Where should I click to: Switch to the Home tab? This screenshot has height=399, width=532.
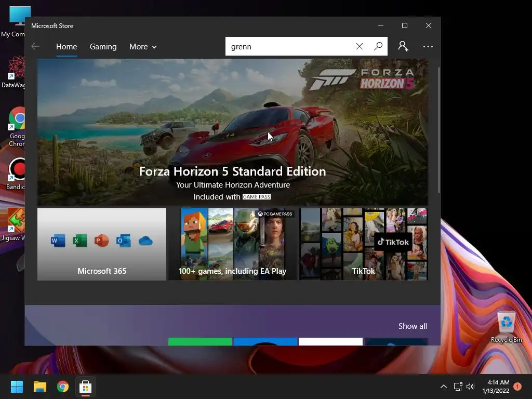66,46
